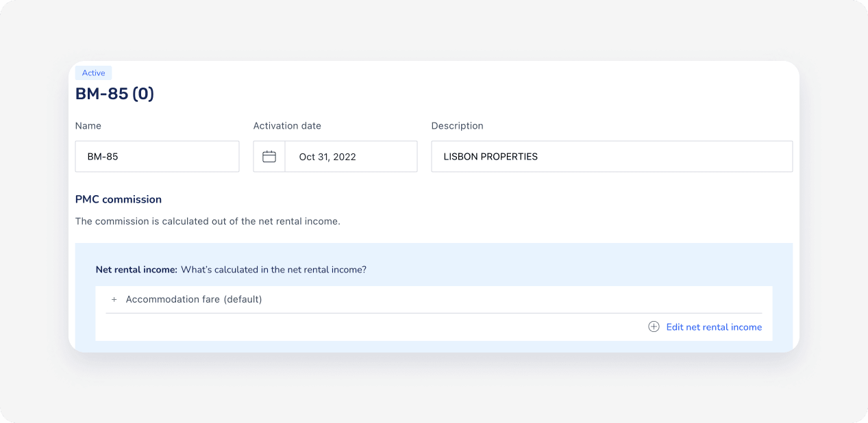Click the (default) tag after Accommodation fare
Viewport: 868px width, 423px height.
point(243,300)
